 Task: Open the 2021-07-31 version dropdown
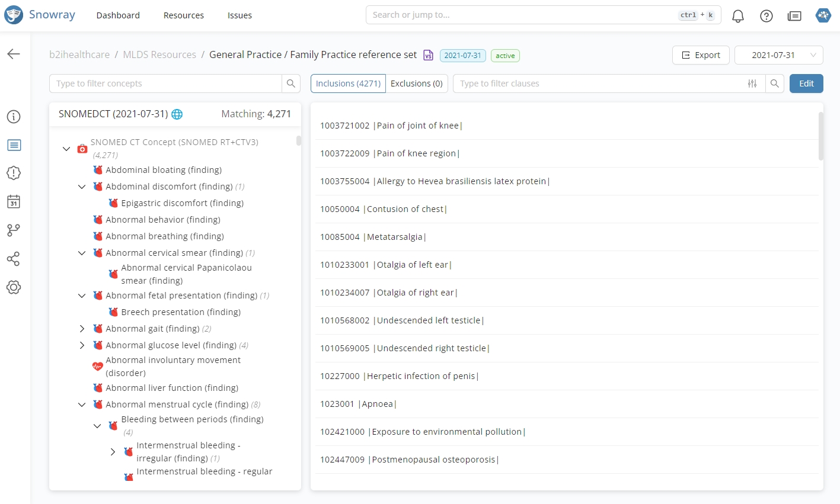click(778, 55)
